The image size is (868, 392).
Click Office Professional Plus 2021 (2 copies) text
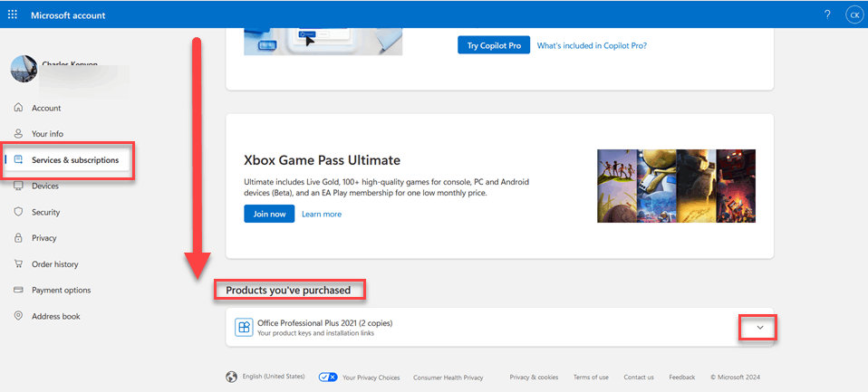pos(325,323)
